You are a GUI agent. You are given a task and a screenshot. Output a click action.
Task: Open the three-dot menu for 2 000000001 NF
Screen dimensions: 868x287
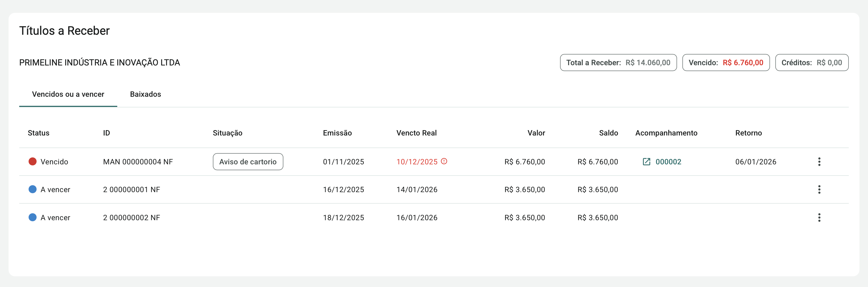pyautogui.click(x=819, y=189)
